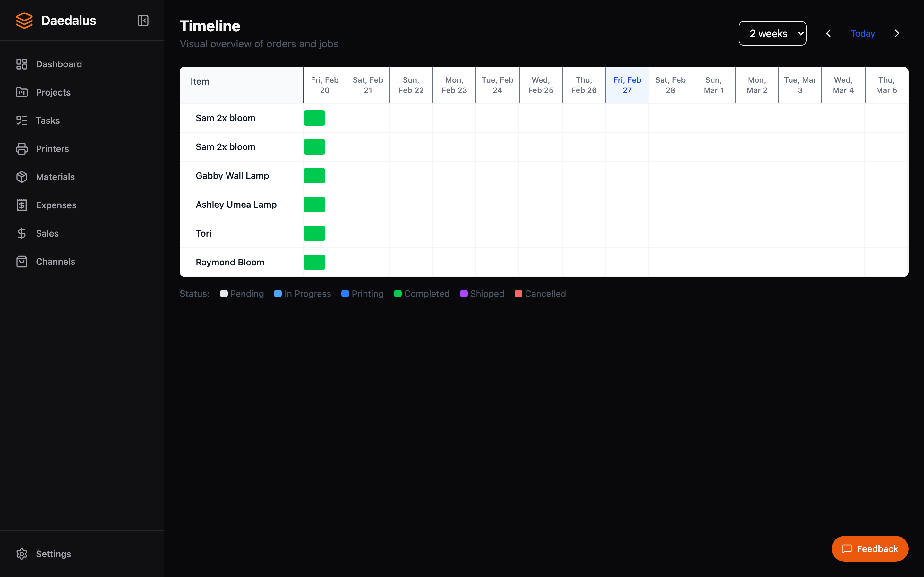Select the Sales dollar icon

[22, 233]
